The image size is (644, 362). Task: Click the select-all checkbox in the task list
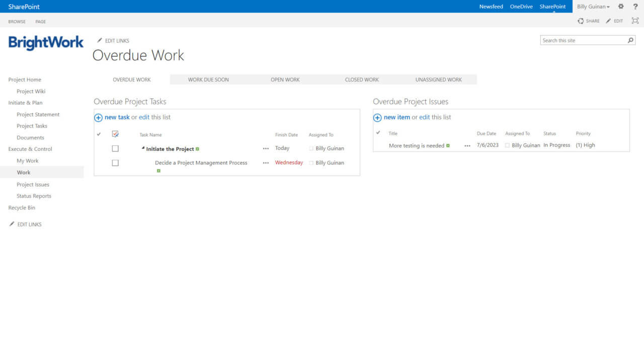[115, 134]
